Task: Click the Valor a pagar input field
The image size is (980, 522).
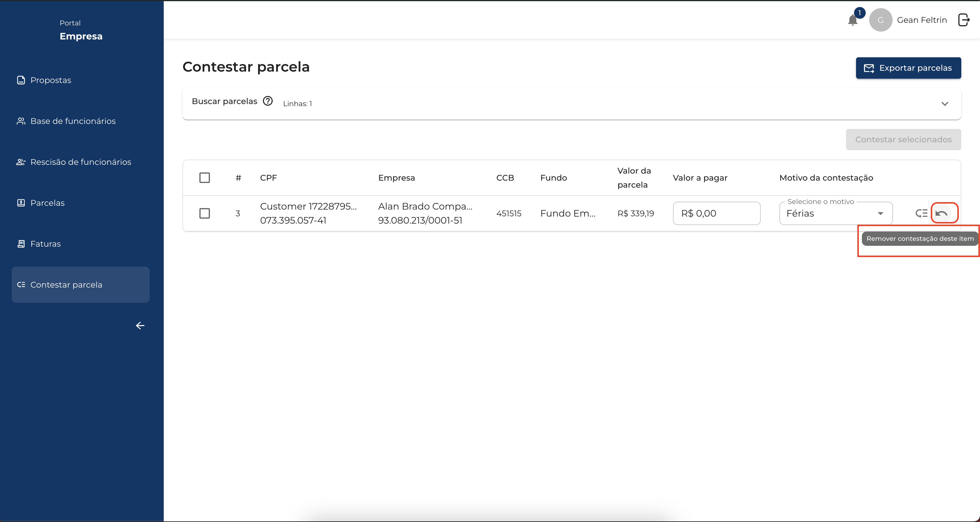Action: point(716,213)
